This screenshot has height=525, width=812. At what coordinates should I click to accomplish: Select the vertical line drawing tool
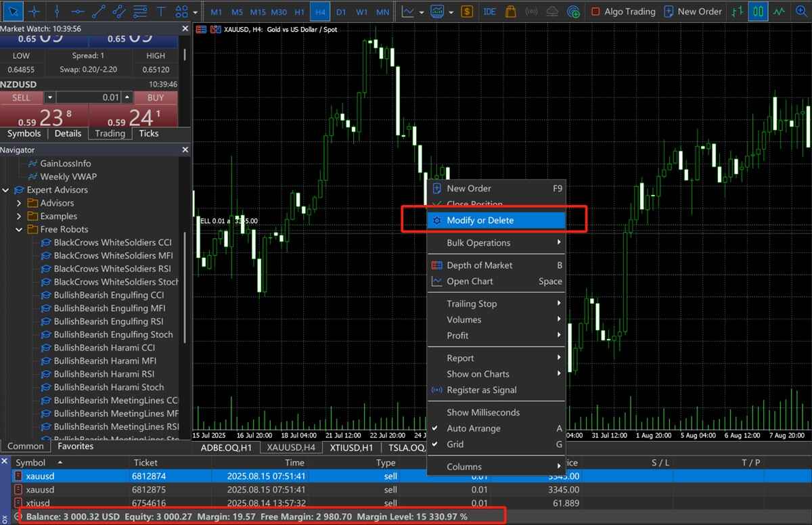click(x=57, y=12)
